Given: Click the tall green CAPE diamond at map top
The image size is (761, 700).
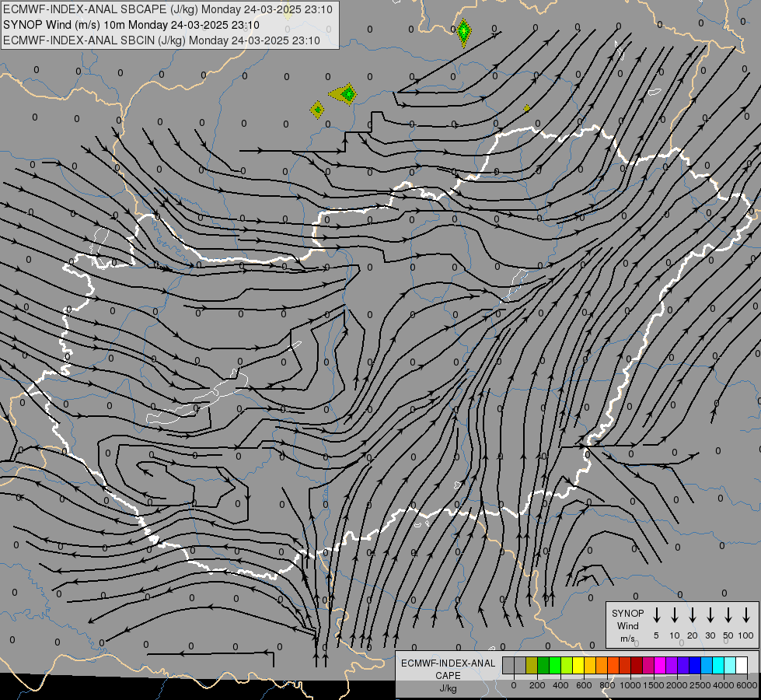Looking at the screenshot, I should pyautogui.click(x=464, y=33).
